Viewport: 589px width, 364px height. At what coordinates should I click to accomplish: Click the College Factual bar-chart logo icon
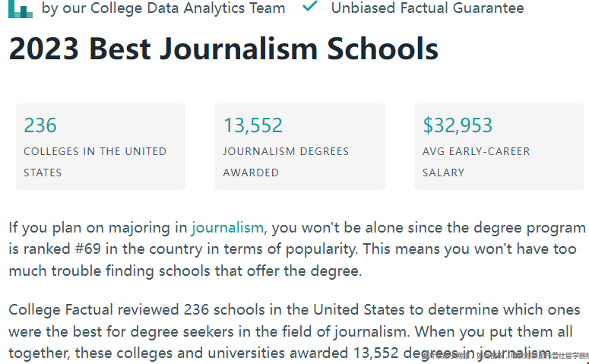pos(21,9)
